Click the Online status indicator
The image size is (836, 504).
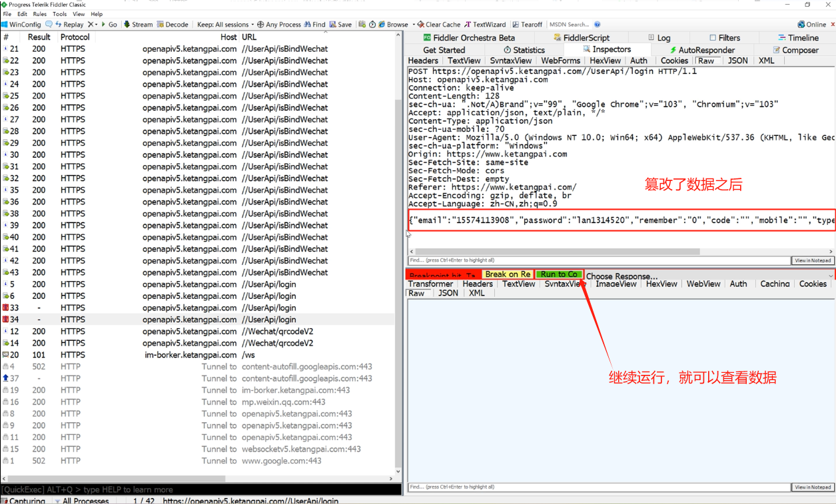[811, 25]
